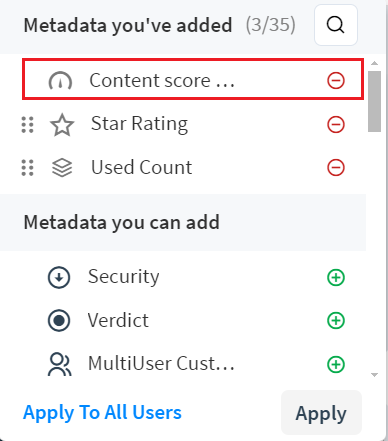This screenshot has height=441, width=388.
Task: Click the scrollbar up arrow
Action: click(x=374, y=63)
